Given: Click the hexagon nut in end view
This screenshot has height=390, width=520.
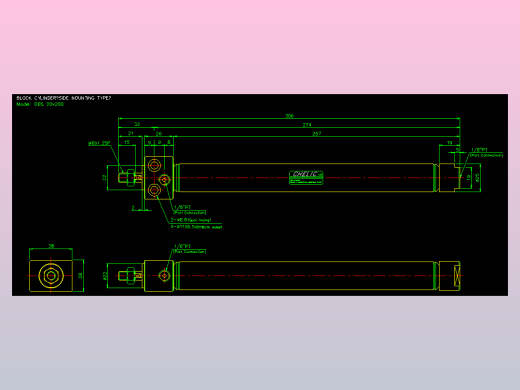Looking at the screenshot, I should point(51,276).
